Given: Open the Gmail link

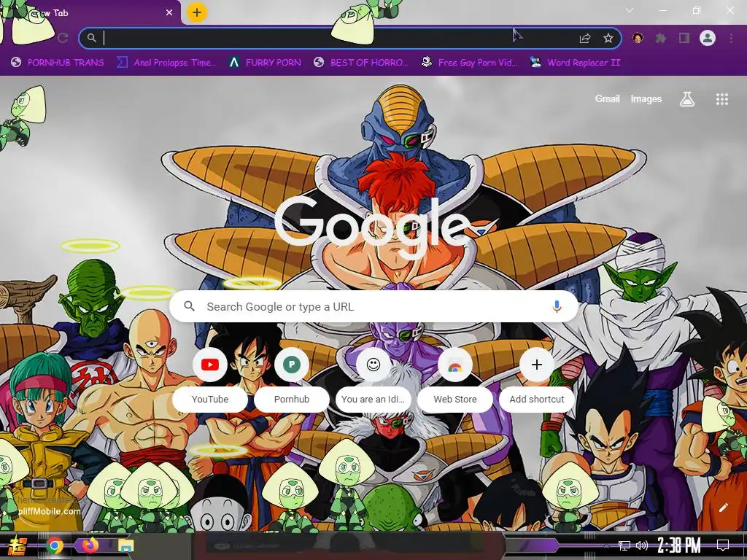Looking at the screenshot, I should 607,98.
